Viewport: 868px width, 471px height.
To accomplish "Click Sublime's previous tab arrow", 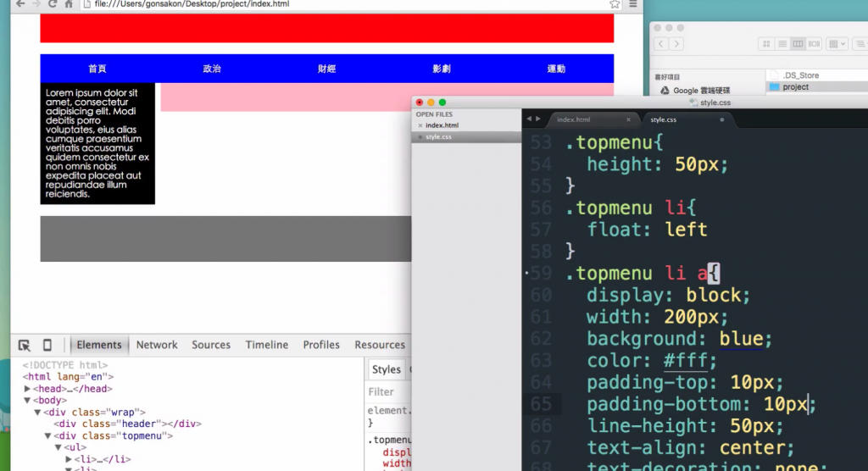I will point(529,119).
